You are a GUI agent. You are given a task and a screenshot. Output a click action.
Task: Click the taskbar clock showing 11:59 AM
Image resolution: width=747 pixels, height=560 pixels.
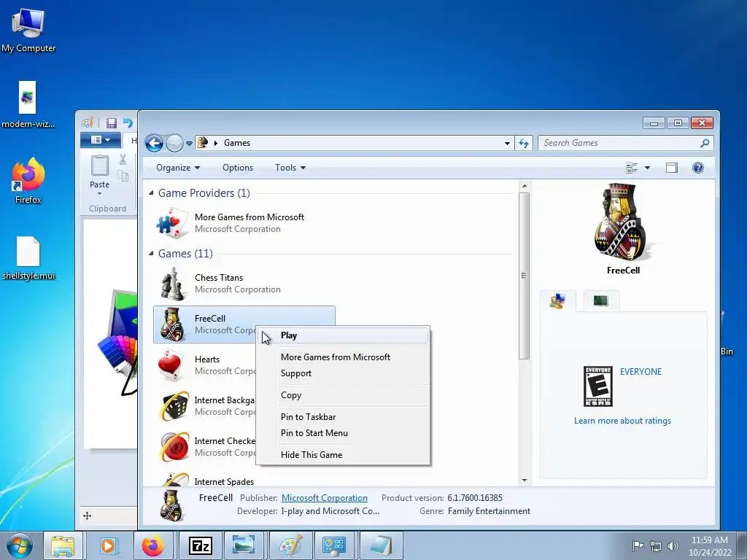pyautogui.click(x=710, y=545)
